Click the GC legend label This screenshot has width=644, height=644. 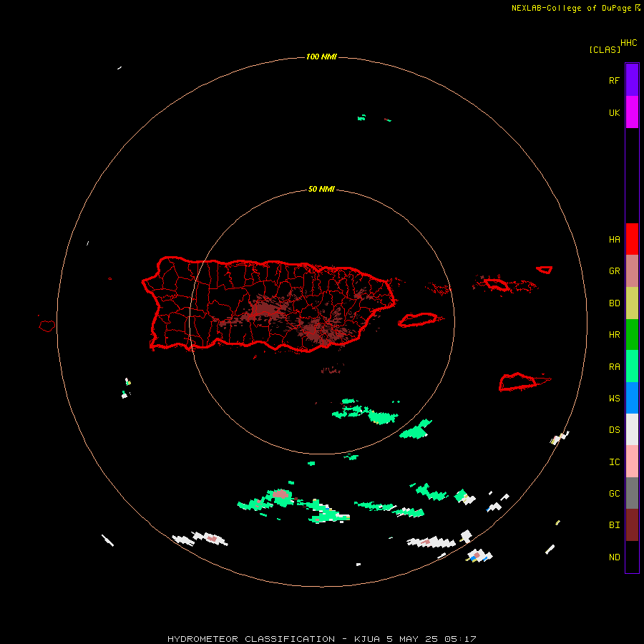point(614,494)
